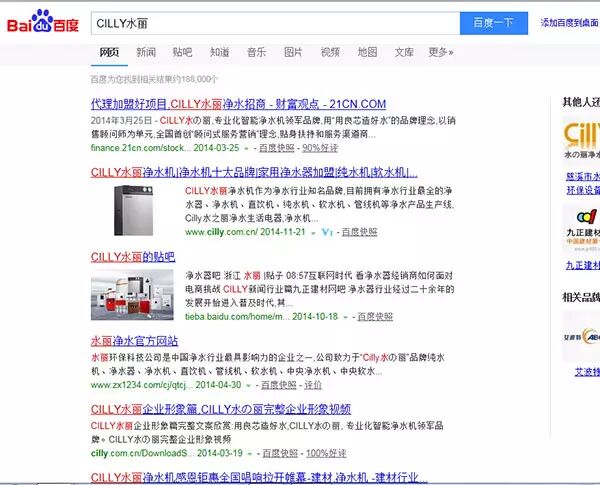Open the CILLY水丽企业形象篇 result title
The image size is (600, 485).
coord(221,410)
